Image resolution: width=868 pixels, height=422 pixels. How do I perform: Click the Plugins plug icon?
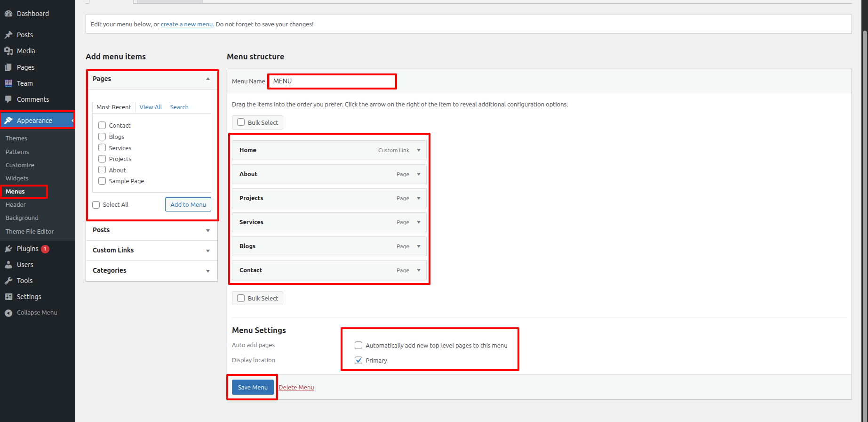pos(8,249)
